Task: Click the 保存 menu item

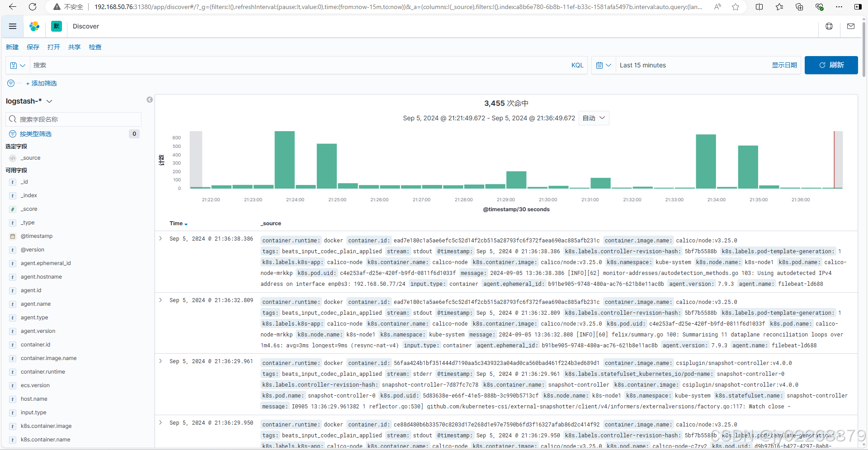Action: [33, 47]
